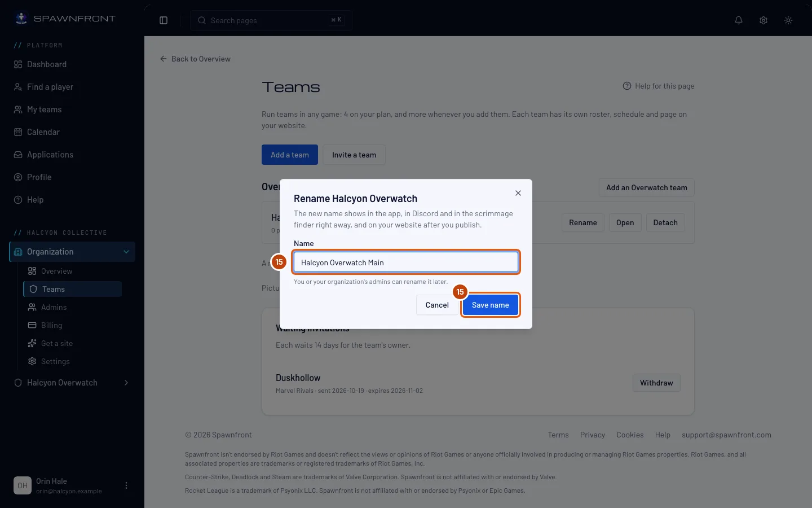Click support@spawnfront.com email link
Image resolution: width=812 pixels, height=508 pixels.
pos(726,435)
